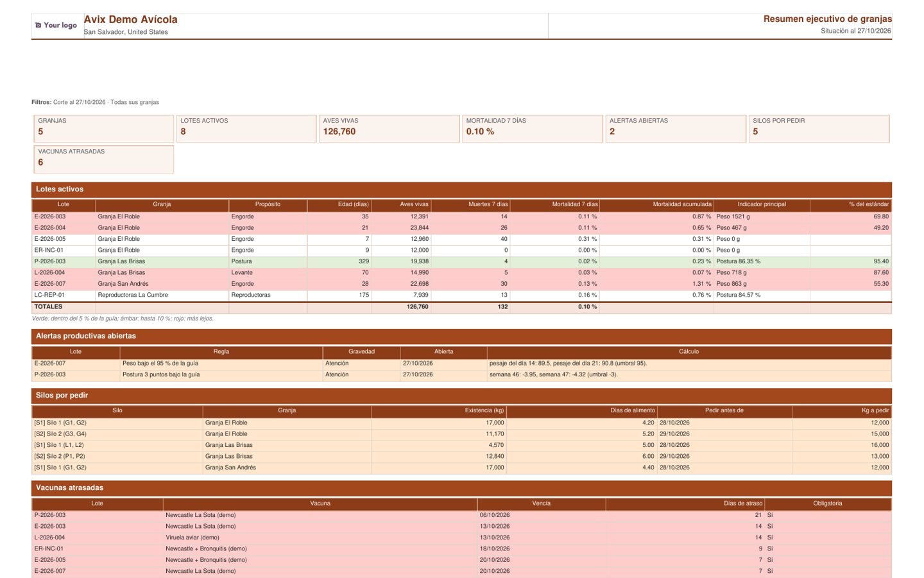Click the Edad (días) column header
The image size is (924, 578).
point(339,205)
